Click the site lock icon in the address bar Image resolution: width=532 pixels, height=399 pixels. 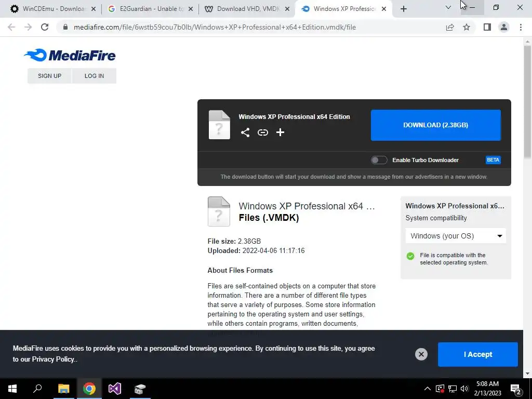[65, 27]
